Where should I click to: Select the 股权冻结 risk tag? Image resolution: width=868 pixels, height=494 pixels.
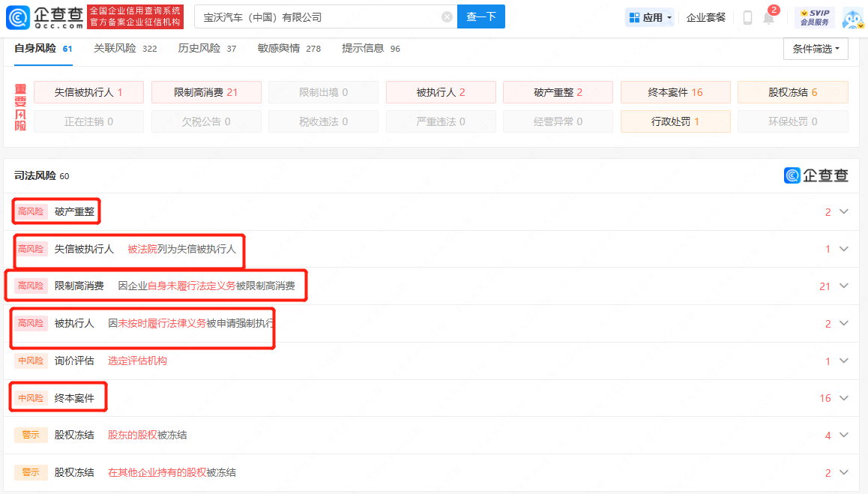pyautogui.click(x=792, y=92)
